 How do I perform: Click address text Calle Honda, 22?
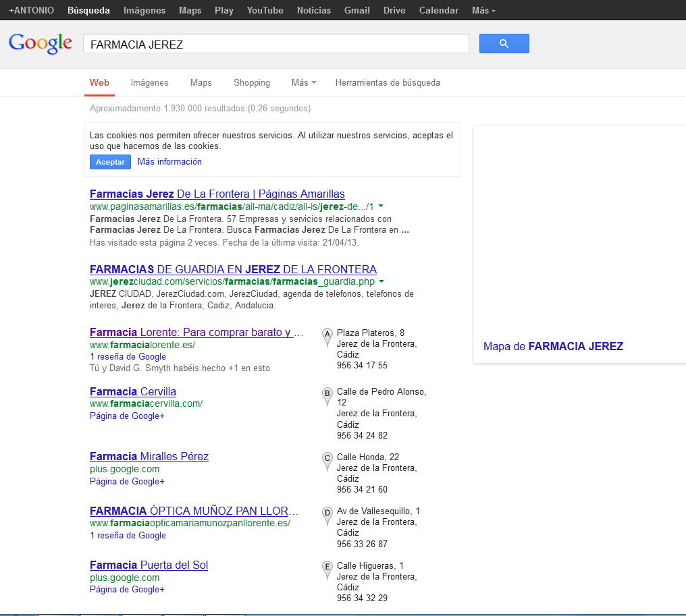tap(368, 457)
